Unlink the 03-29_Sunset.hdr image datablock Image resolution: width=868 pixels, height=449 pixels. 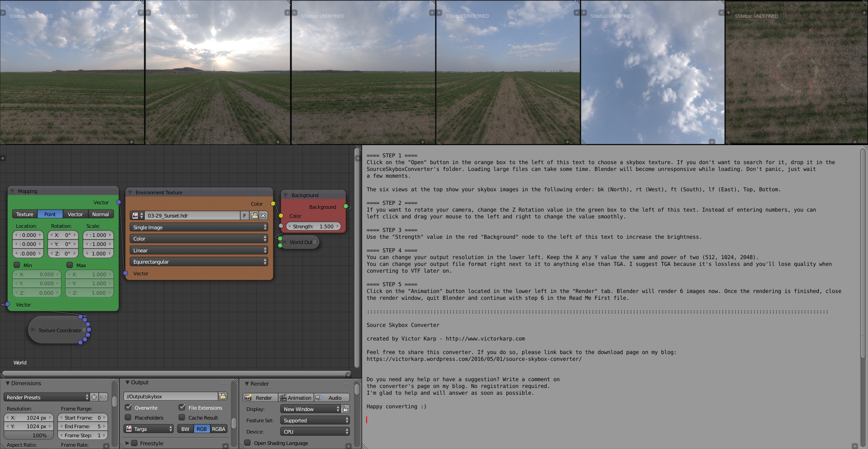tap(263, 216)
